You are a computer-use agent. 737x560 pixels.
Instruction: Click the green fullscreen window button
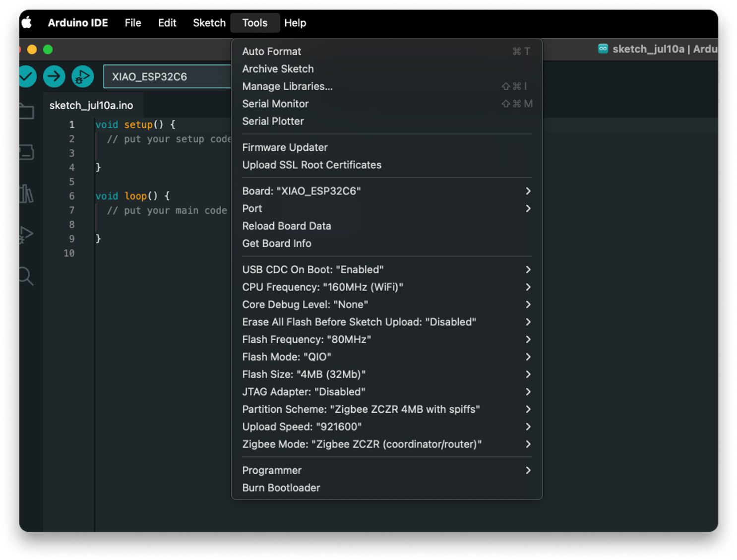pos(48,50)
